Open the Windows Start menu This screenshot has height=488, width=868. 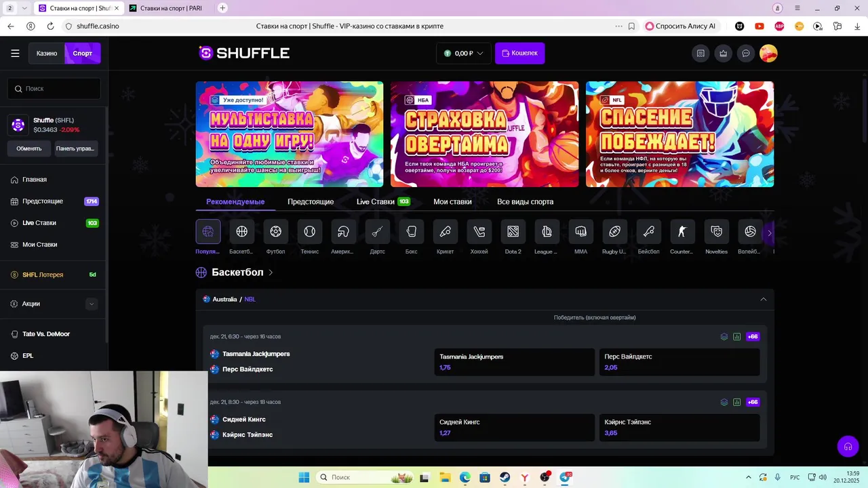click(303, 477)
